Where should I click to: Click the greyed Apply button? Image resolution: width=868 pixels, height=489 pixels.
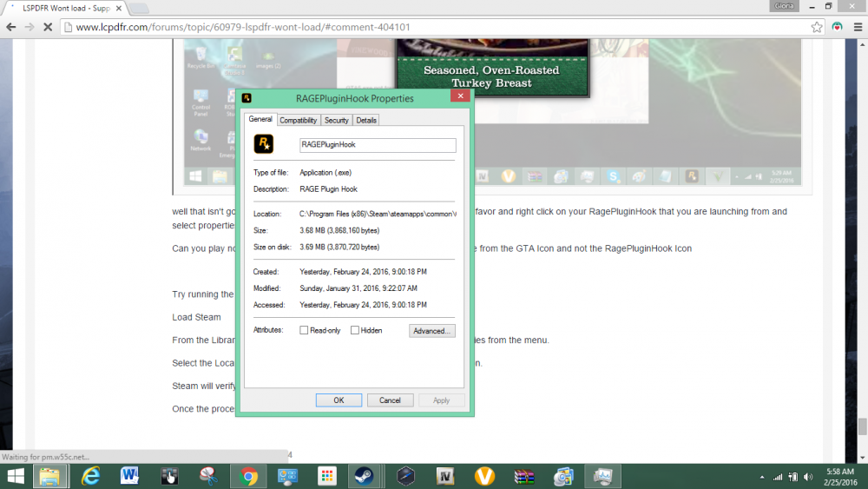click(x=441, y=400)
